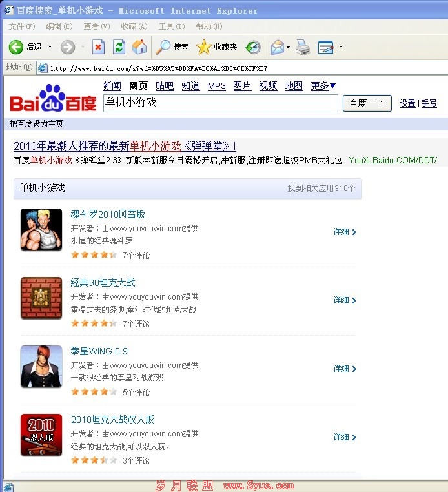448x492 pixels.
Task: Click the 3个评论 text under 2010坦克大战双人版
Action: pos(136,460)
